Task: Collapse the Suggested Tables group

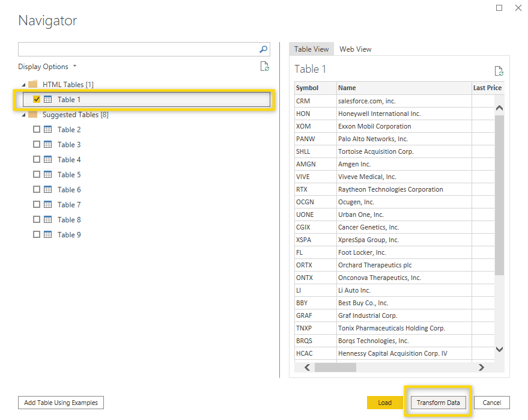Action: point(23,115)
